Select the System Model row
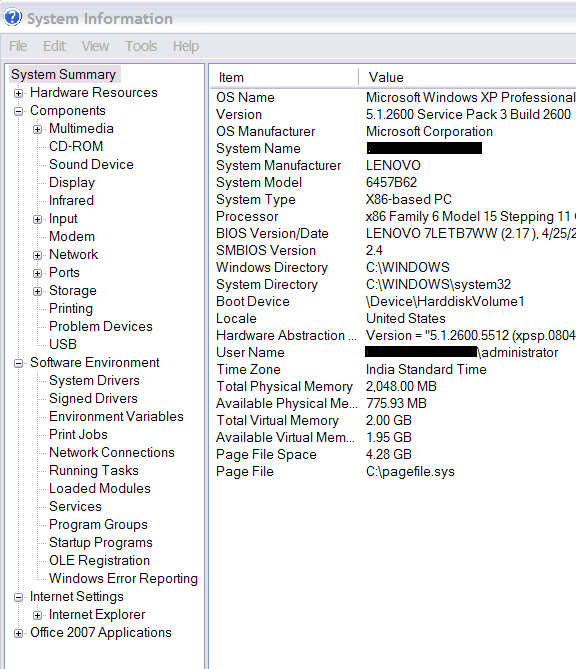 pyautogui.click(x=393, y=183)
